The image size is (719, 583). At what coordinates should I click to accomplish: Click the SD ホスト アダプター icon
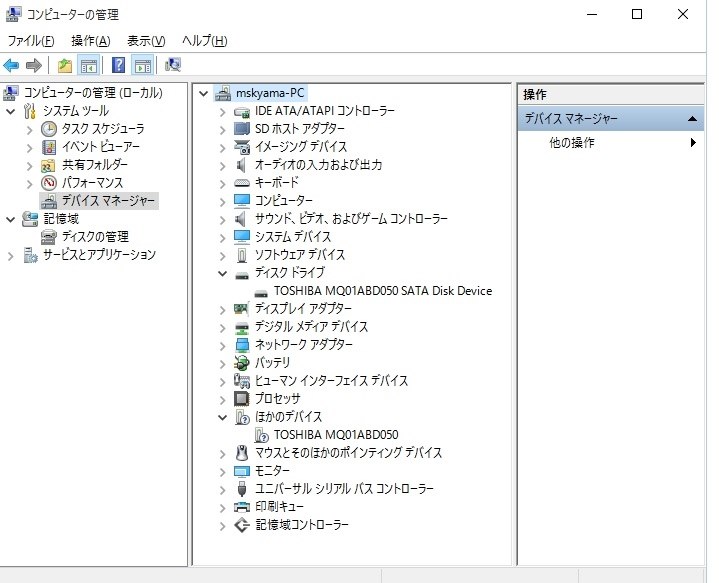coord(242,129)
